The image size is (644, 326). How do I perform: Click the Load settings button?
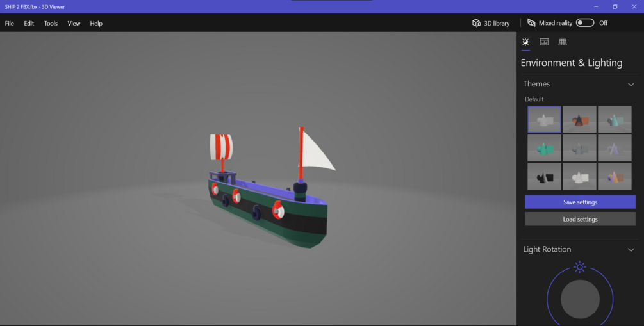(580, 219)
